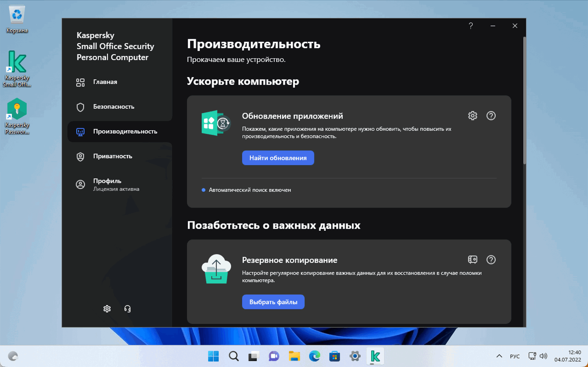The width and height of the screenshot is (588, 367).
Task: Select Kaspersky Small Office desktop shortcut
Action: [x=17, y=69]
